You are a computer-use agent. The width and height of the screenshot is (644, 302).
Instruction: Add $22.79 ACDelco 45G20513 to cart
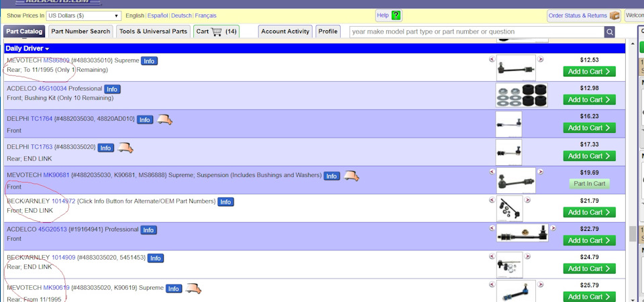[x=590, y=240]
